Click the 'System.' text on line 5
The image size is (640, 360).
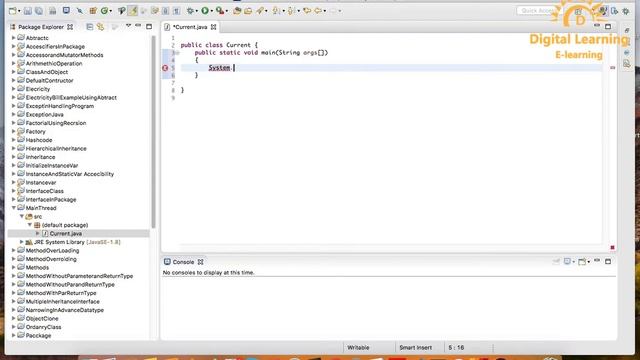click(220, 68)
